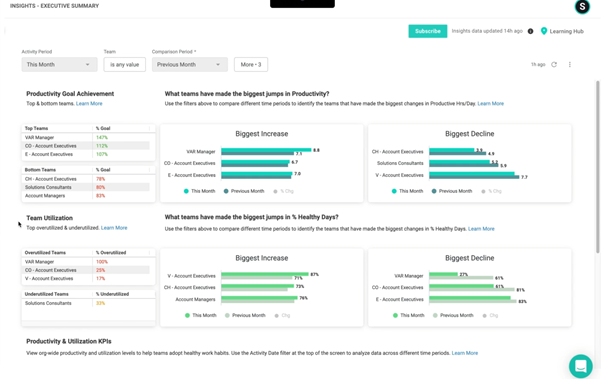Toggle % Chg legend in Productivity Biggest Decline
602x381 pixels.
click(x=491, y=191)
